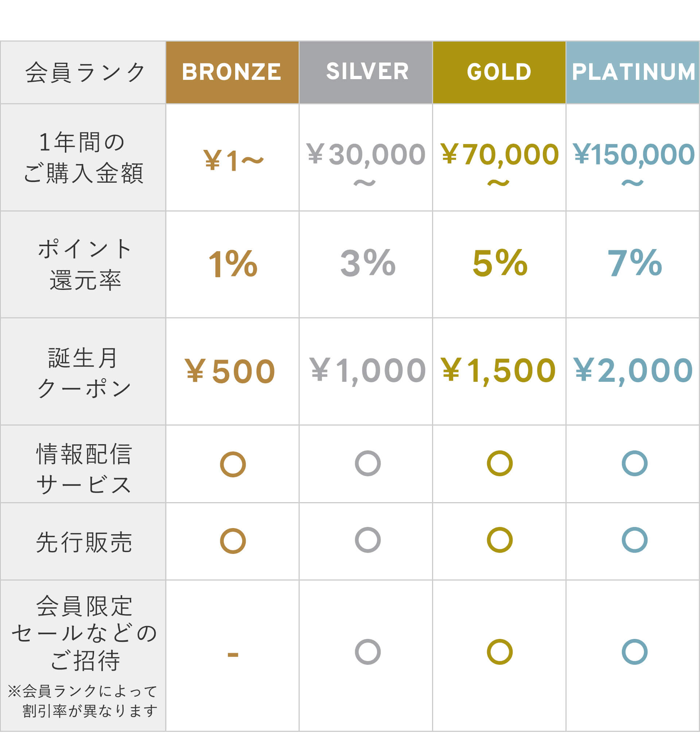Click the Silver ¥1,000 birthday coupon value
The height and width of the screenshot is (741, 700).
click(367, 370)
